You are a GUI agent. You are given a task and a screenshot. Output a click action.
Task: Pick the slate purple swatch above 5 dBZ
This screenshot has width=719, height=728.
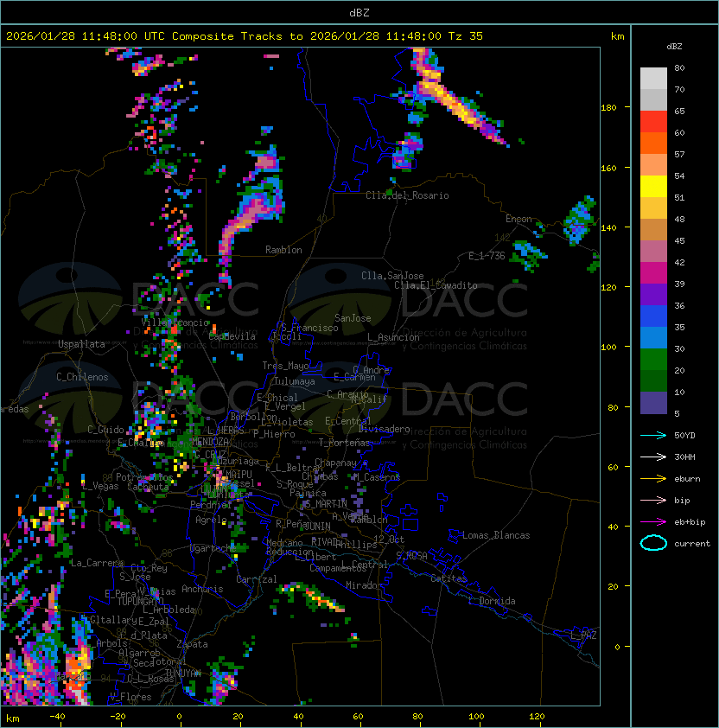(x=653, y=403)
